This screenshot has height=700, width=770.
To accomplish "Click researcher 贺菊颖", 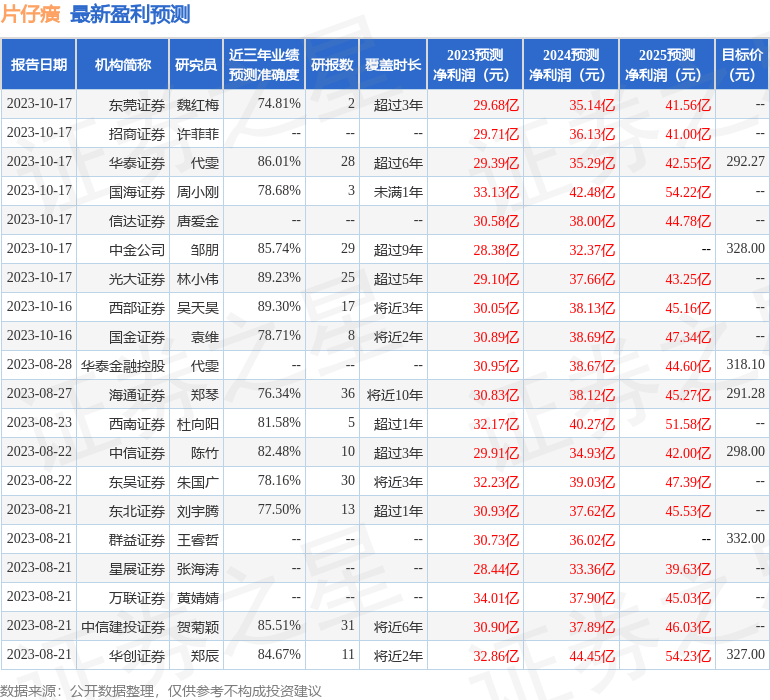I will coord(197,627).
